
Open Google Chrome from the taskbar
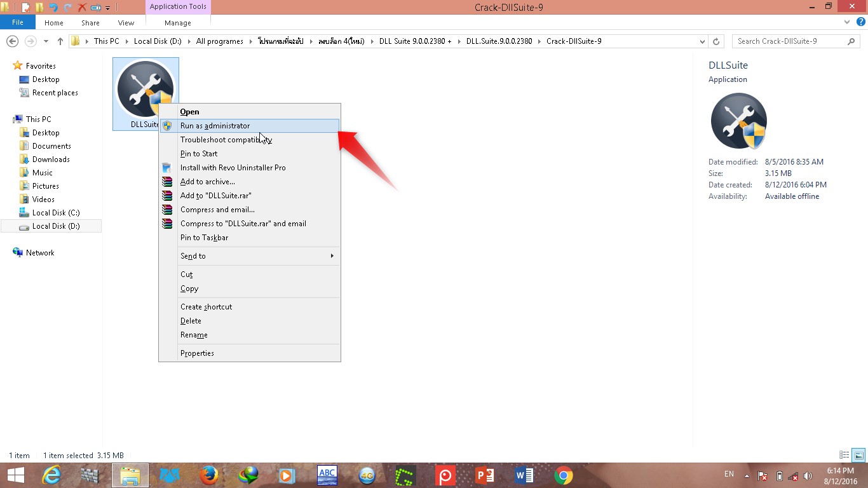coord(563,475)
